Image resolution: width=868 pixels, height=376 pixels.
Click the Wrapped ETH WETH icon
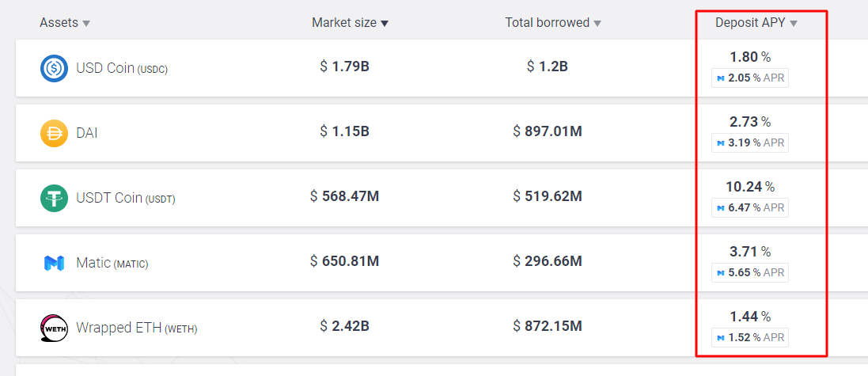click(x=54, y=328)
